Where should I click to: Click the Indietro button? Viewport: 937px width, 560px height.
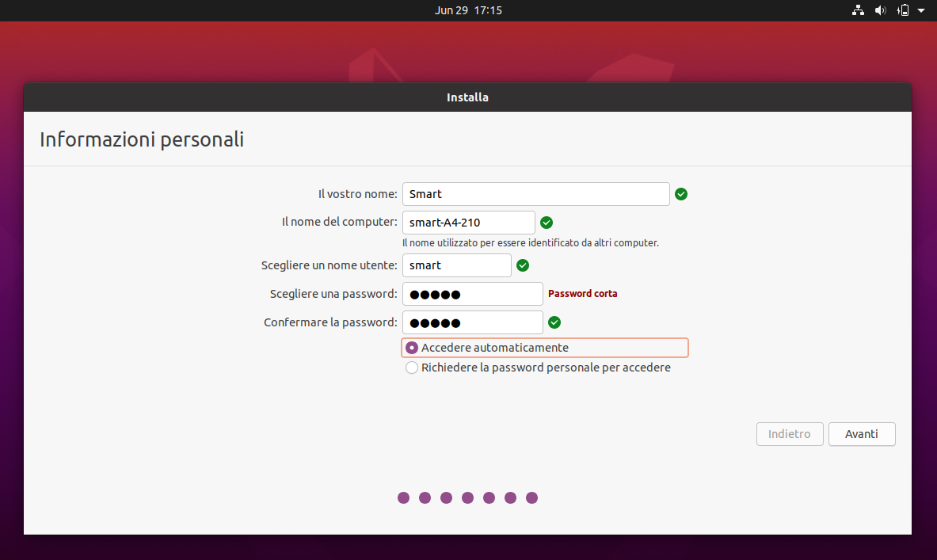(x=790, y=434)
